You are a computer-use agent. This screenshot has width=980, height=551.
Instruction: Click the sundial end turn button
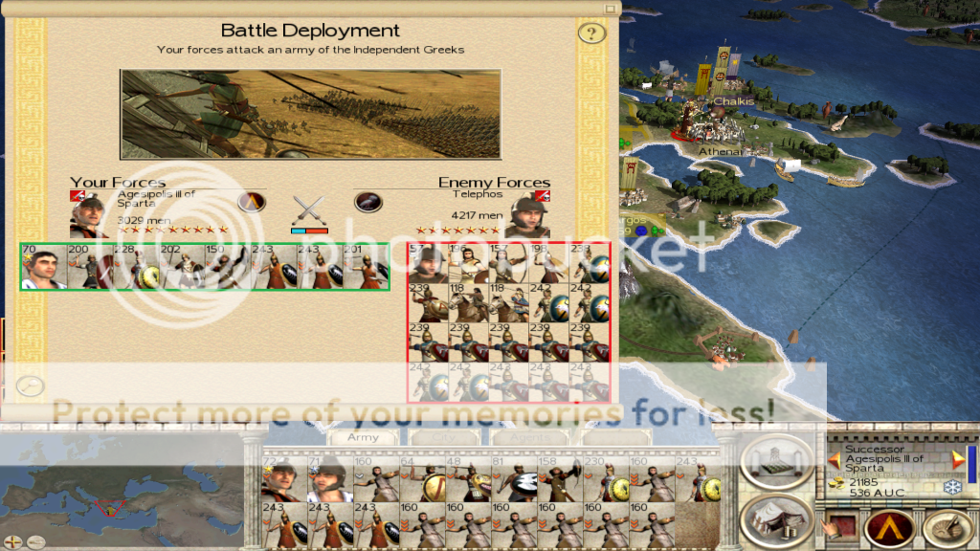(947, 528)
